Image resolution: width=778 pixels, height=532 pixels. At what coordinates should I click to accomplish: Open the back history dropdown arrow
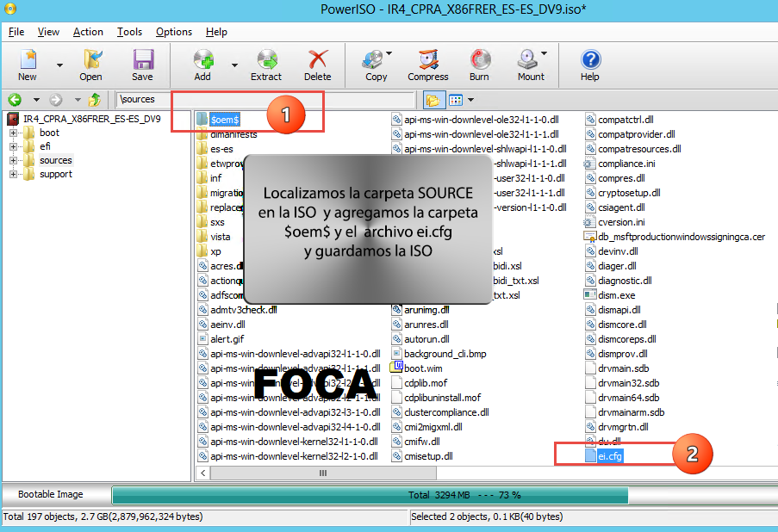(x=36, y=100)
